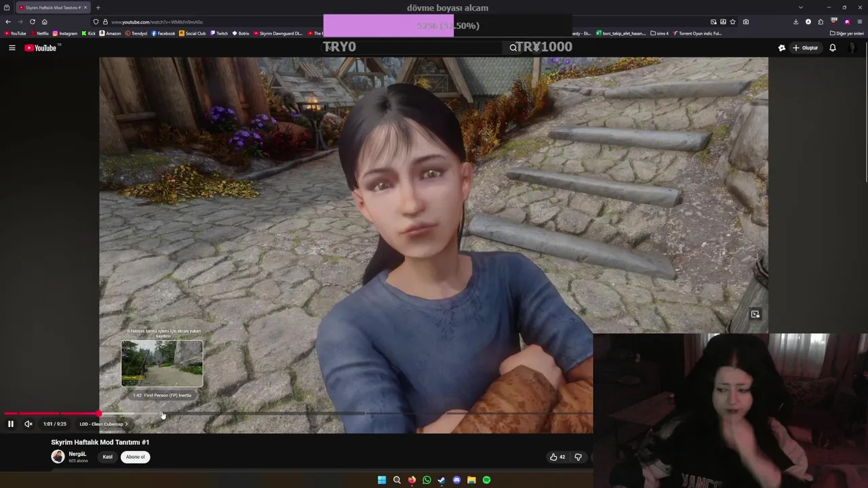Open the Twitch bookmark
Image resolution: width=868 pixels, height=488 pixels.
(x=219, y=33)
